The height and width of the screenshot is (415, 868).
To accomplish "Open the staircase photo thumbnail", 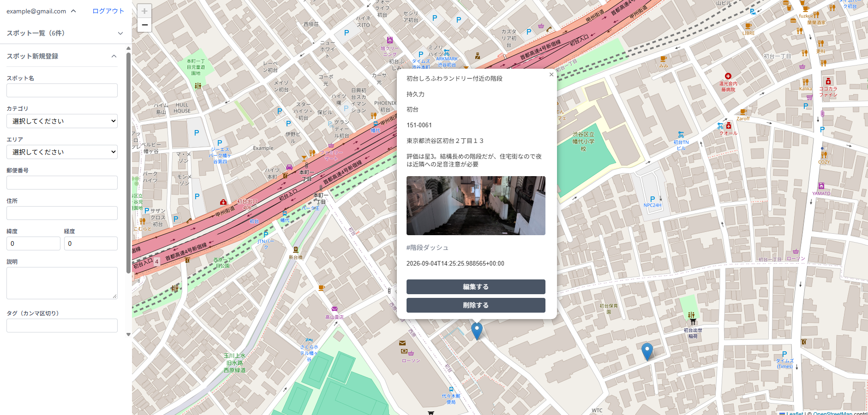I will 476,206.
